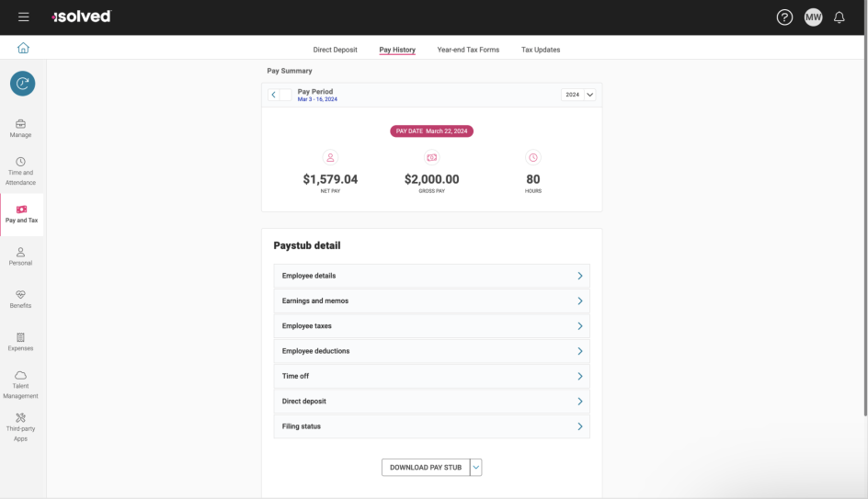Open the hamburger navigation menu
868x499 pixels.
(x=24, y=17)
